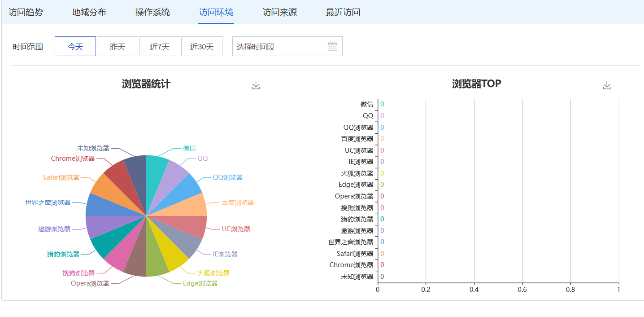Download the 浏览器统计 pie chart image
Screen dimensions: 644x317
pos(255,84)
